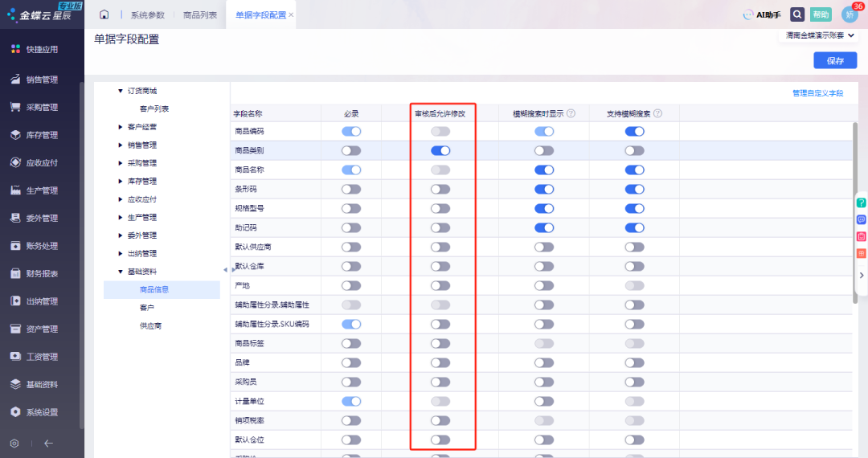
Task: Click the green question floating icon
Action: coord(862,203)
